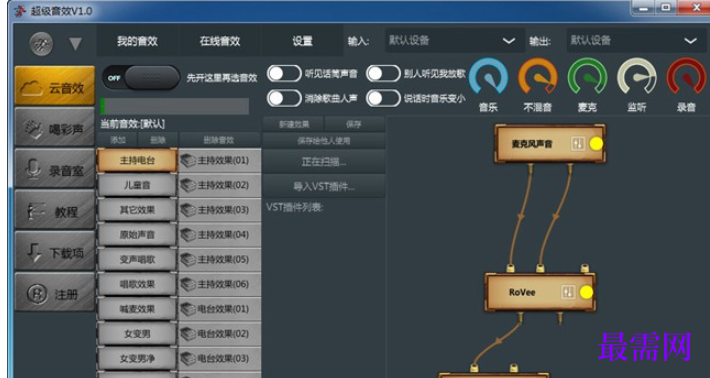Select the 电台效果(01) preset book icon
The height and width of the screenshot is (378, 710).
click(x=188, y=309)
